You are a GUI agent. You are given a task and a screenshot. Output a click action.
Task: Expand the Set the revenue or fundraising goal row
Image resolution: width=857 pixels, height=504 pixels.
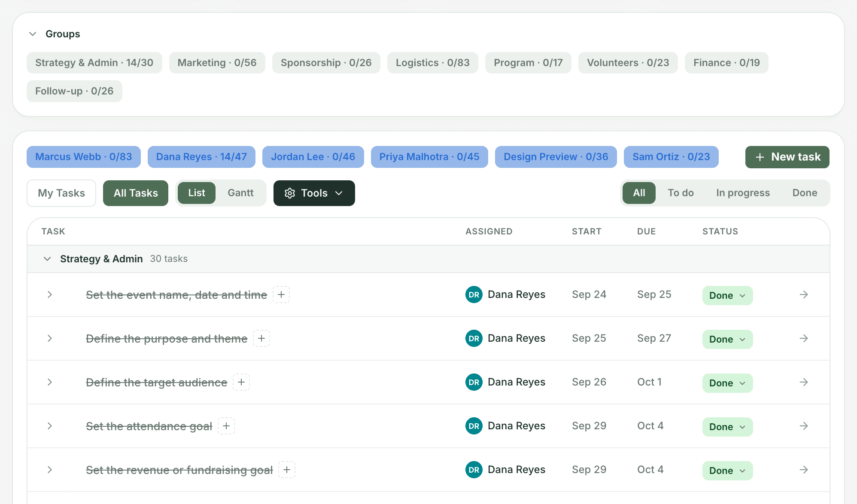point(50,470)
